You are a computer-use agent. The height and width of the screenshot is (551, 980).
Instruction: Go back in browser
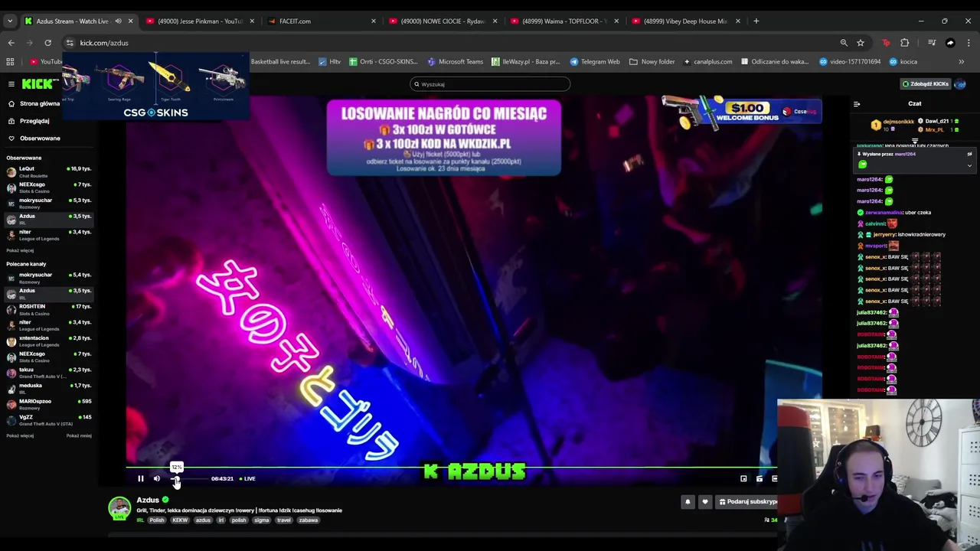tap(11, 43)
